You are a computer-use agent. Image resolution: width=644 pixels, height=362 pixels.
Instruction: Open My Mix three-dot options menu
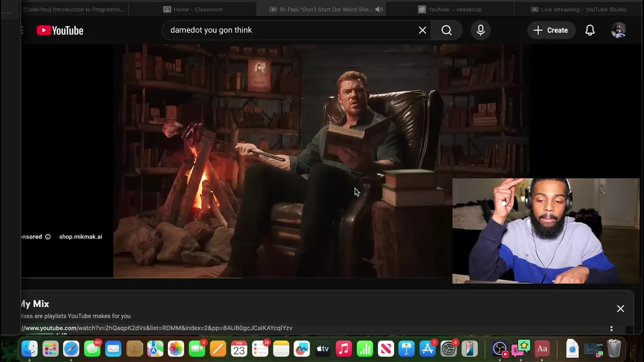(611, 329)
